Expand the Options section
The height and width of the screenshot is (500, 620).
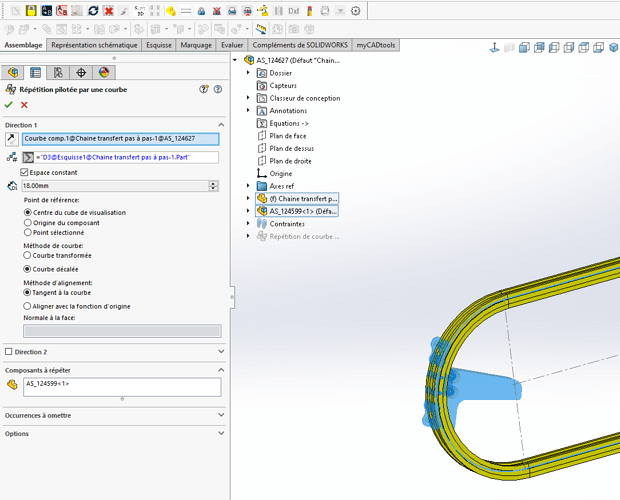point(221,433)
